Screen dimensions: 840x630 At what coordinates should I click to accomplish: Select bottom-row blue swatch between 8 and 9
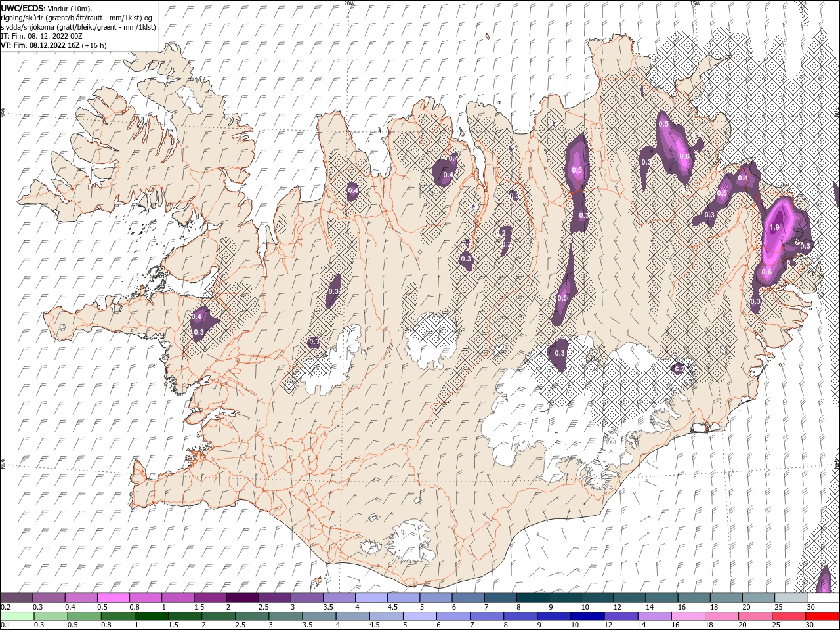[521, 617]
